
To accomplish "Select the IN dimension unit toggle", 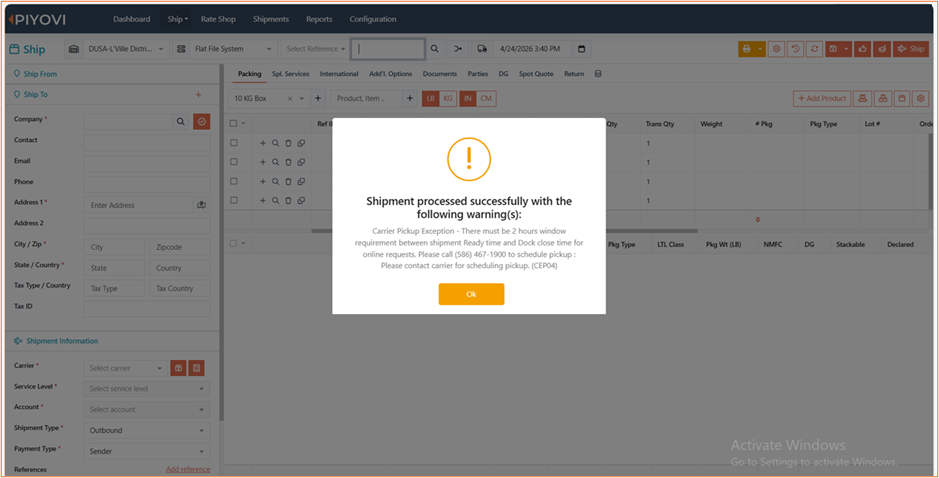I will (x=468, y=99).
